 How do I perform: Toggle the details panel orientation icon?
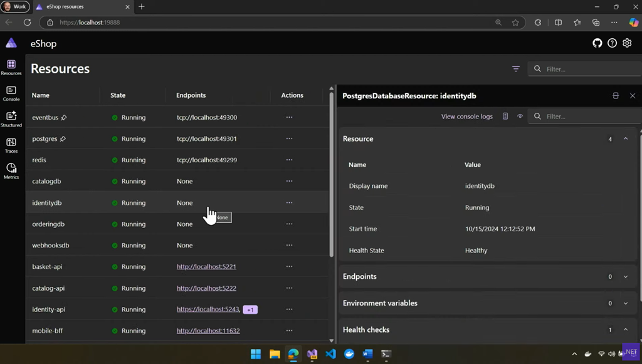(x=616, y=96)
